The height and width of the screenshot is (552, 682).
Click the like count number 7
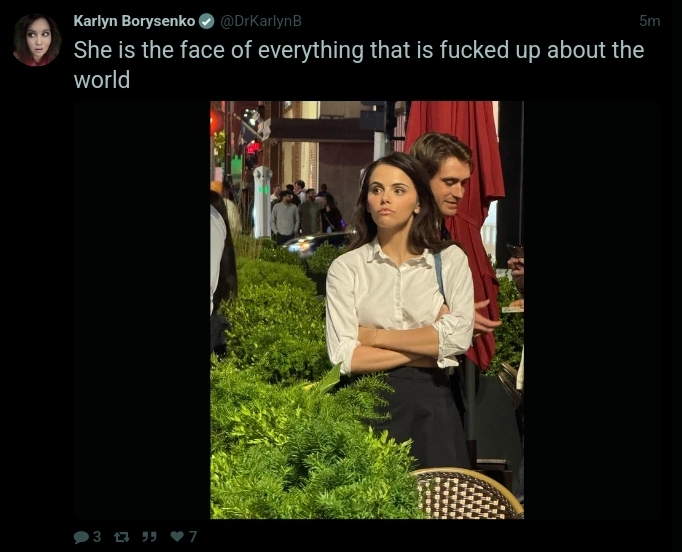pyautogui.click(x=193, y=537)
